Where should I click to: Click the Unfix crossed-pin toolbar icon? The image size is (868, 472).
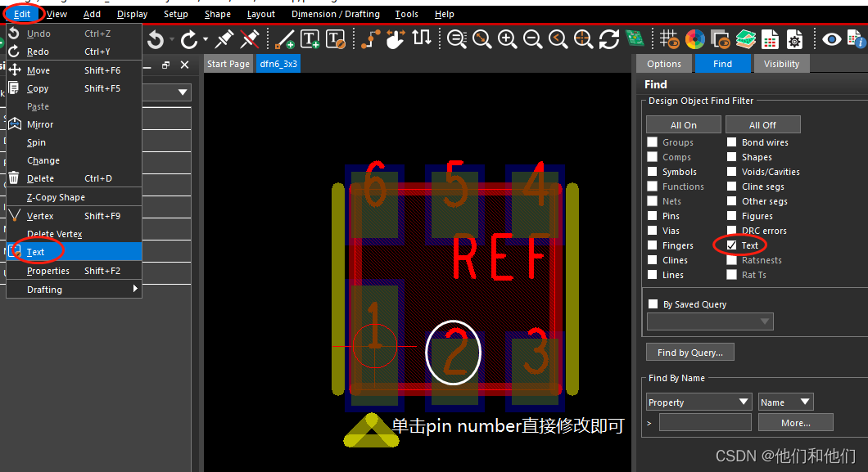250,39
